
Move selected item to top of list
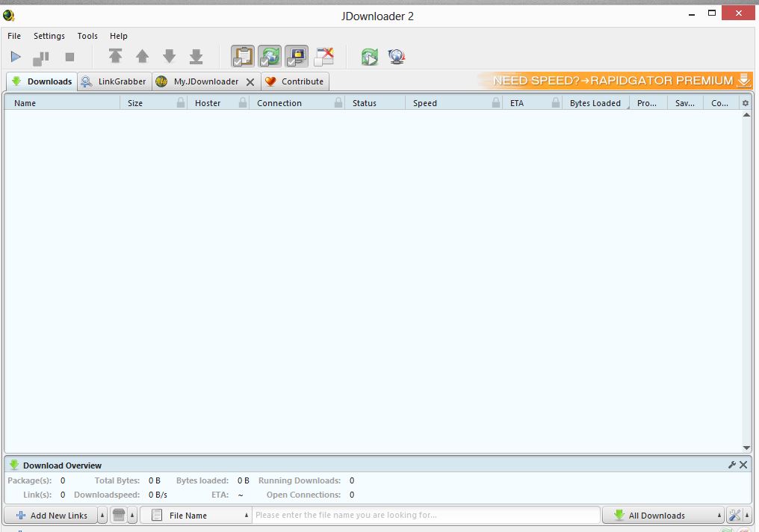115,56
